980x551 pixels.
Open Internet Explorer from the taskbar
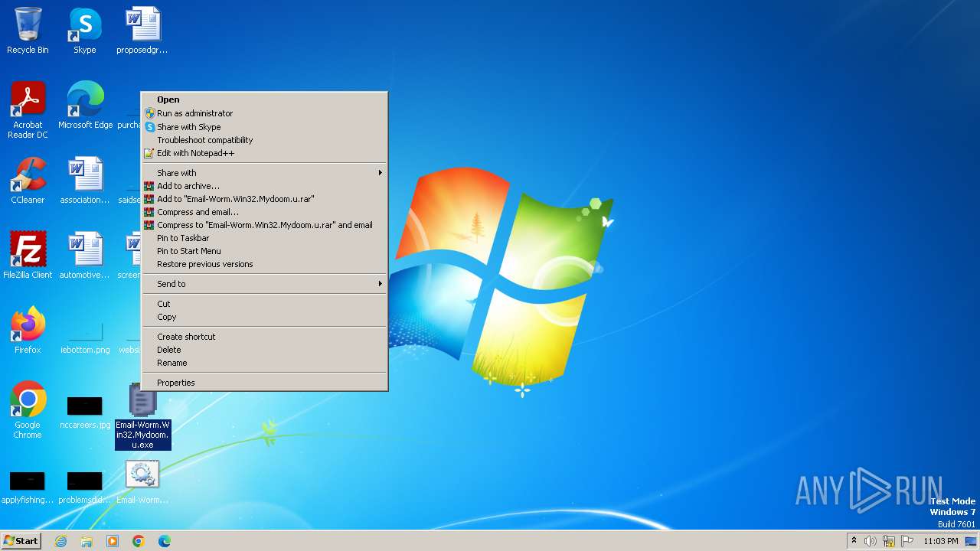click(x=60, y=541)
